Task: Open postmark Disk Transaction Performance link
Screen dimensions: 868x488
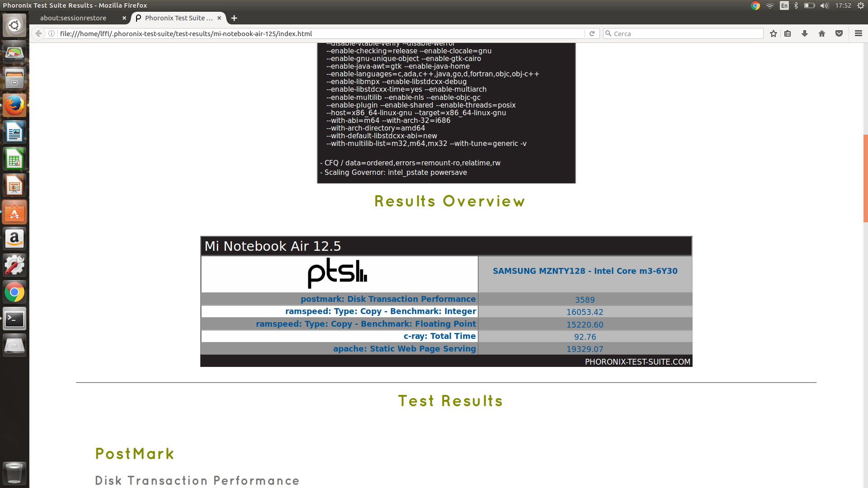Action: [388, 299]
